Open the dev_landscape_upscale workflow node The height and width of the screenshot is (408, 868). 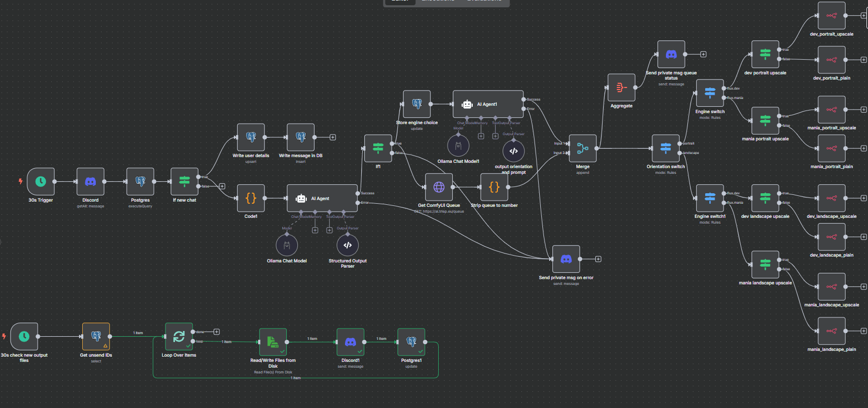point(831,198)
